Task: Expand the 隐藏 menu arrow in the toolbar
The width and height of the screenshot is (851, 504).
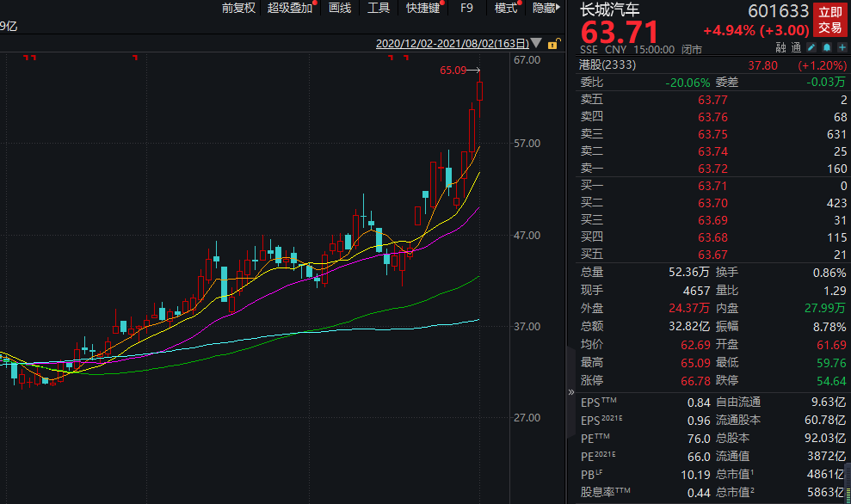Action: click(559, 9)
